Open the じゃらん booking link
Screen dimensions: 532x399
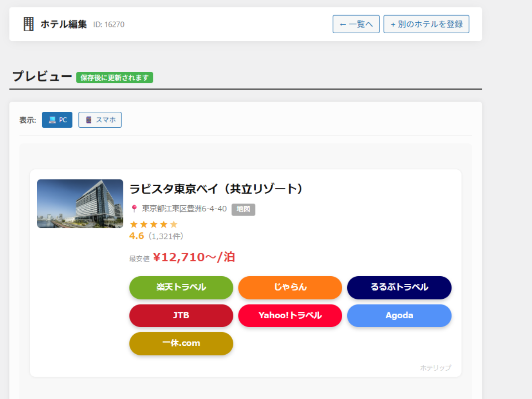coord(290,287)
